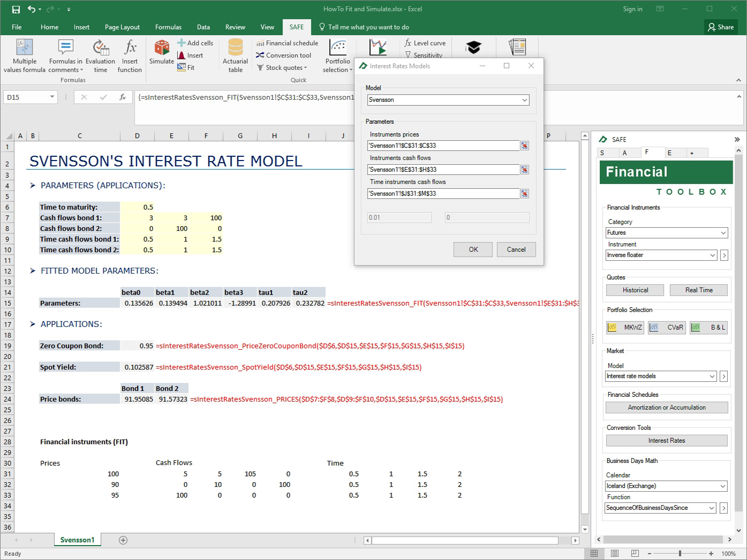Click range selector for Instruments prices

[525, 146]
